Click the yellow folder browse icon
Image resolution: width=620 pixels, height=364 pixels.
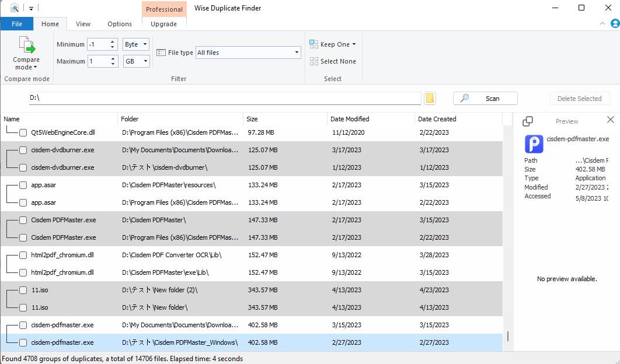[430, 98]
